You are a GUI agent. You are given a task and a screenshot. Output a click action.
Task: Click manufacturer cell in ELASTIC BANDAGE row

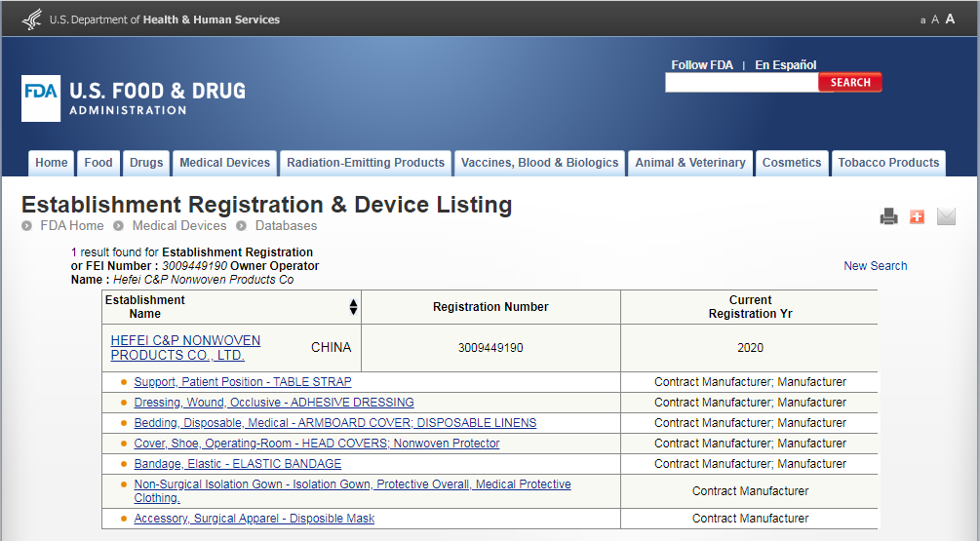click(750, 464)
